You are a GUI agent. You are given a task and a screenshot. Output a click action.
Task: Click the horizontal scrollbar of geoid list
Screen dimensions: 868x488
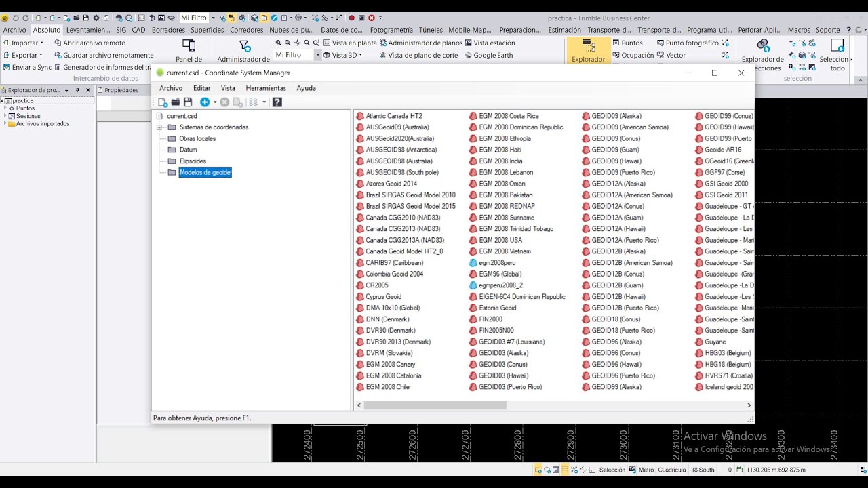coord(435,405)
